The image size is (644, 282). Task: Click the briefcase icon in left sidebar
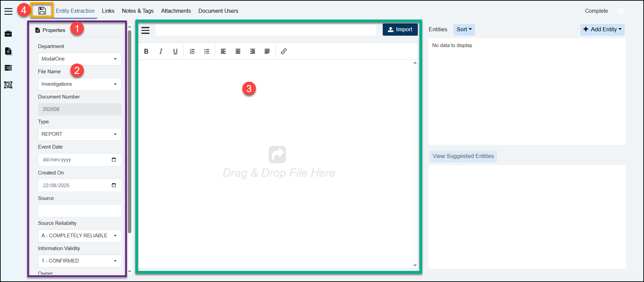[8, 34]
